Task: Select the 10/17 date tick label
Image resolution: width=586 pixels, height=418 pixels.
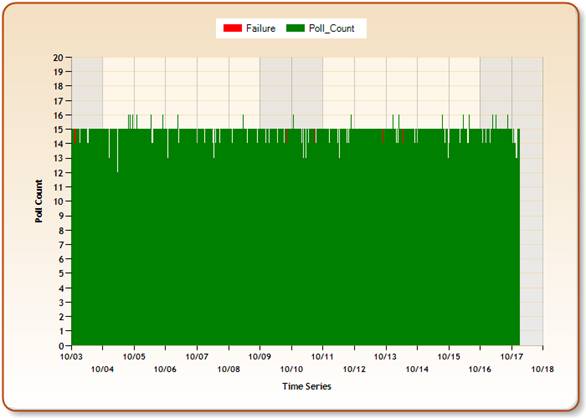Action: click(512, 356)
